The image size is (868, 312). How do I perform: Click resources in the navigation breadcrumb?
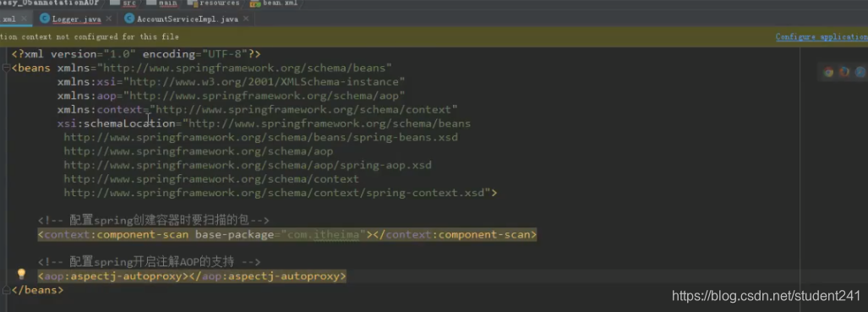(x=221, y=3)
